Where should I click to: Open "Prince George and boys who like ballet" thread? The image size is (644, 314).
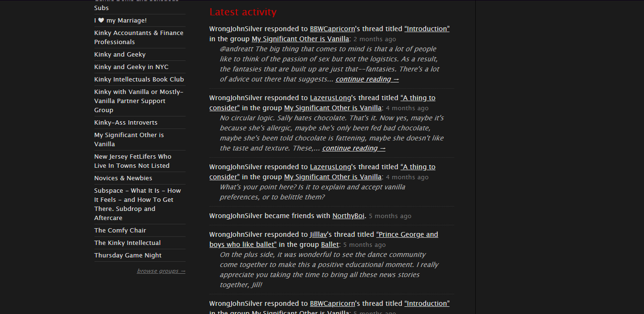point(324,239)
